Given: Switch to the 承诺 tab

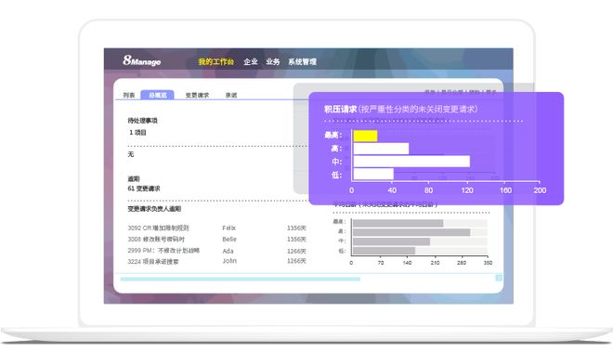Looking at the screenshot, I should click(x=231, y=95).
